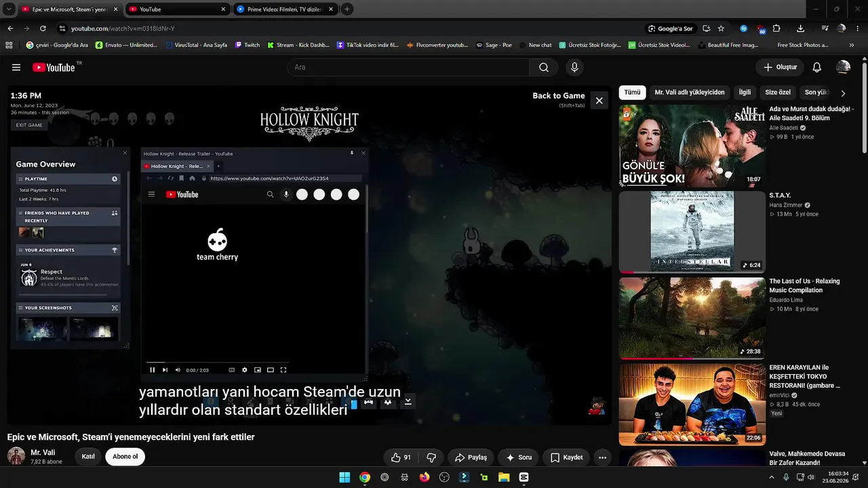Save the video with Kaydet
This screenshot has width=868, height=488.
[566, 457]
